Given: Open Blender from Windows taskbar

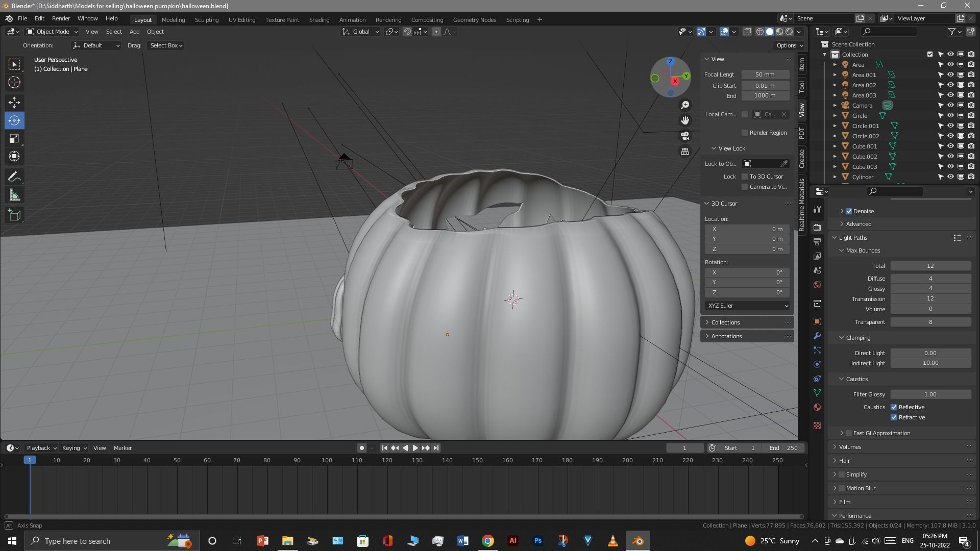Looking at the screenshot, I should (x=638, y=541).
